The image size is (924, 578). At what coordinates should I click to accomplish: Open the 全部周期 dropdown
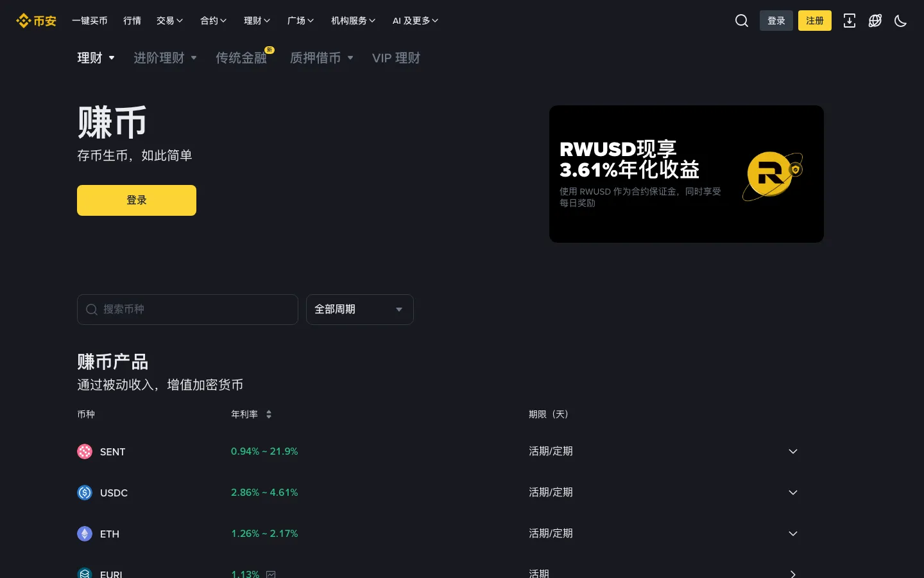point(360,310)
